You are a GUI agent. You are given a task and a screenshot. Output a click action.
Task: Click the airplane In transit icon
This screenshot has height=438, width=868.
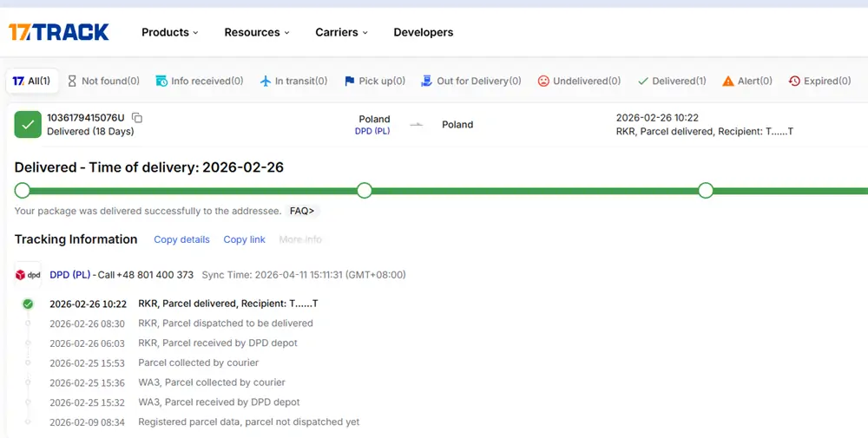266,82
